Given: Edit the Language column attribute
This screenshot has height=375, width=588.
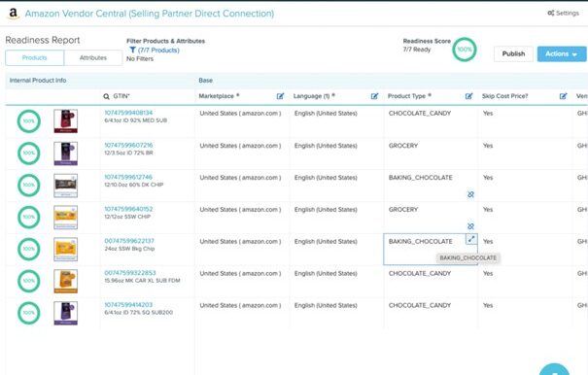Looking at the screenshot, I should point(374,96).
